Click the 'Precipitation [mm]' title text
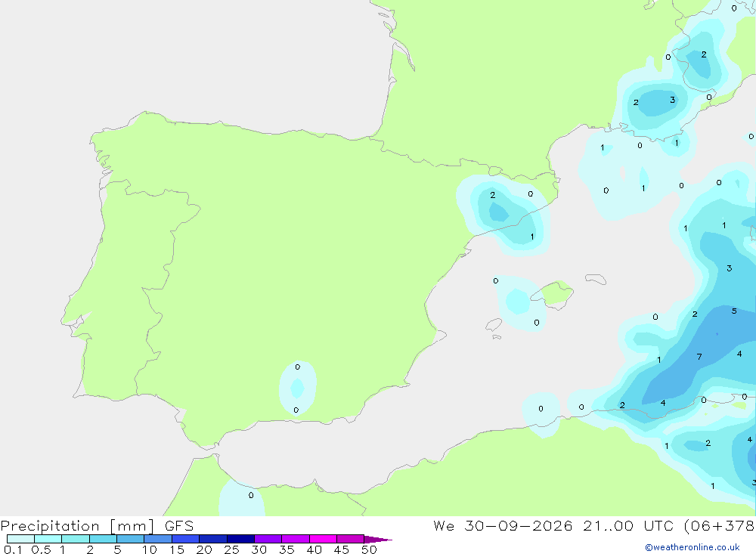 (78, 525)
